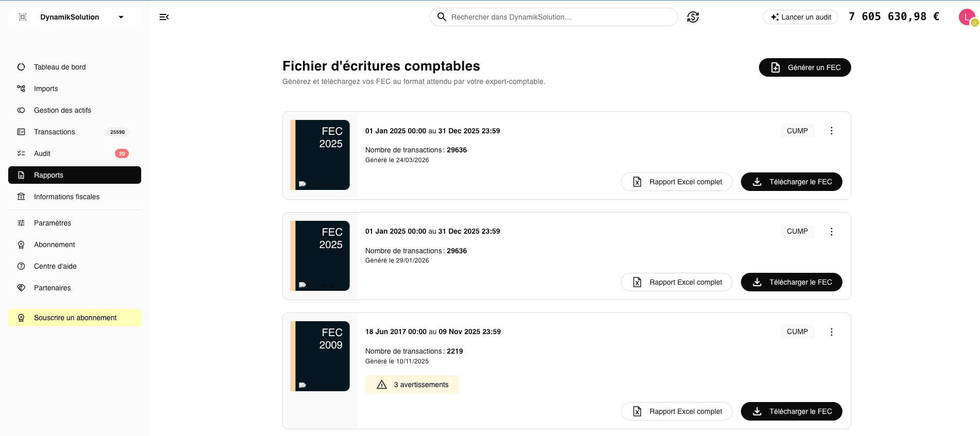Image resolution: width=980 pixels, height=436 pixels.
Task: Télécharger le FEC generated 29/01/2026
Action: click(x=791, y=282)
